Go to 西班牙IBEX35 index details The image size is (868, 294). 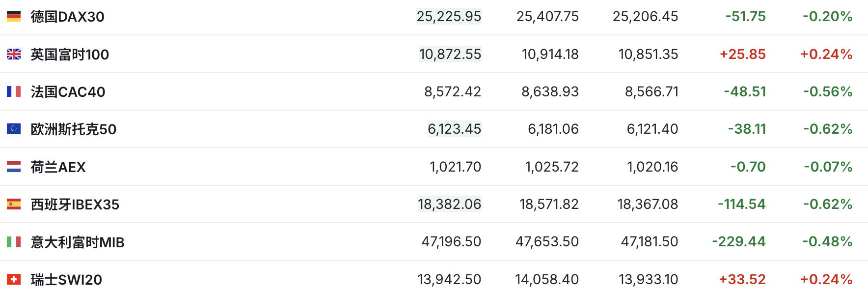point(75,205)
